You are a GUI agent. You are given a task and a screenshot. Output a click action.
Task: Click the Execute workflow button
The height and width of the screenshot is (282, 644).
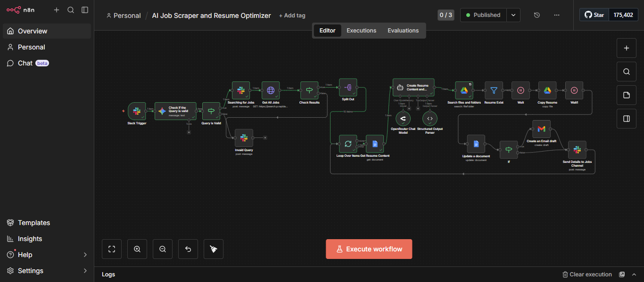pyautogui.click(x=369, y=249)
